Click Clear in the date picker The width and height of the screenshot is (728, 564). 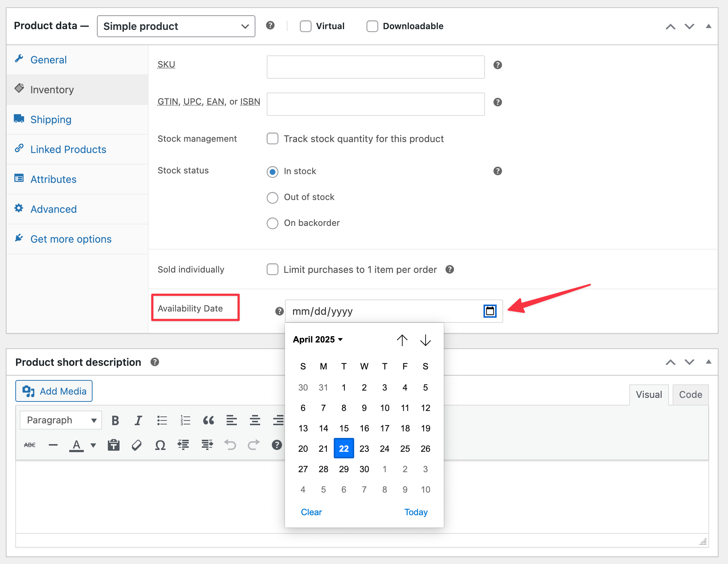312,512
